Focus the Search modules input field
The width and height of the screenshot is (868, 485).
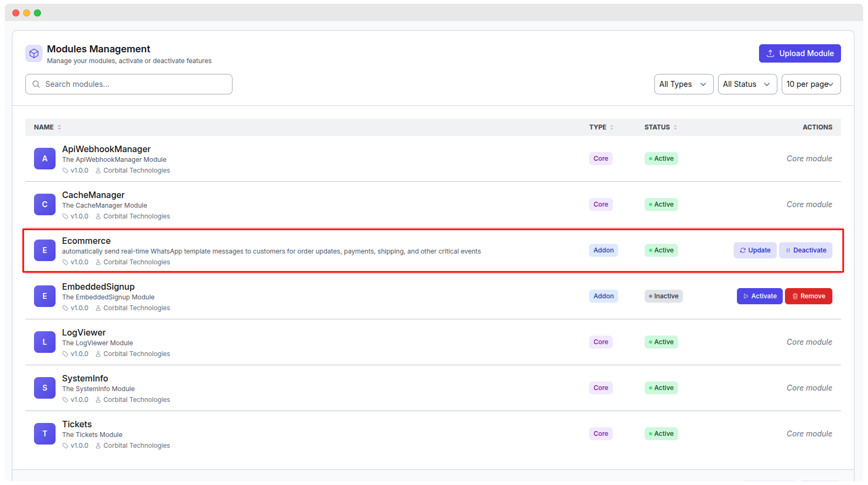click(135, 84)
